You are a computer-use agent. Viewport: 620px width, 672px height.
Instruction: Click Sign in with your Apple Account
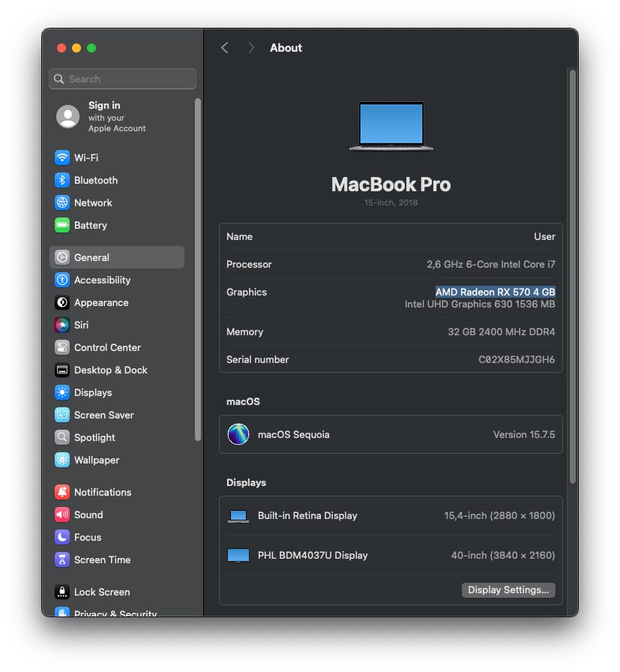[116, 116]
